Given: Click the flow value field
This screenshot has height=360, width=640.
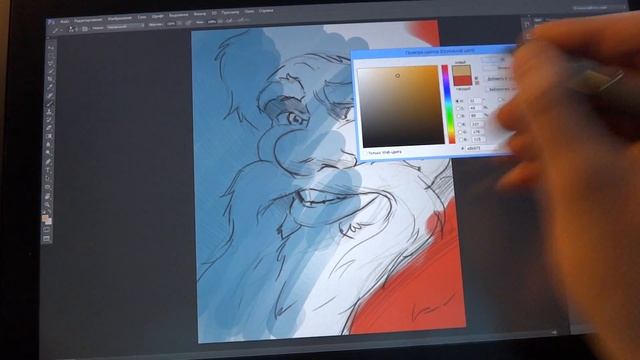Looking at the screenshot, I should 212,22.
